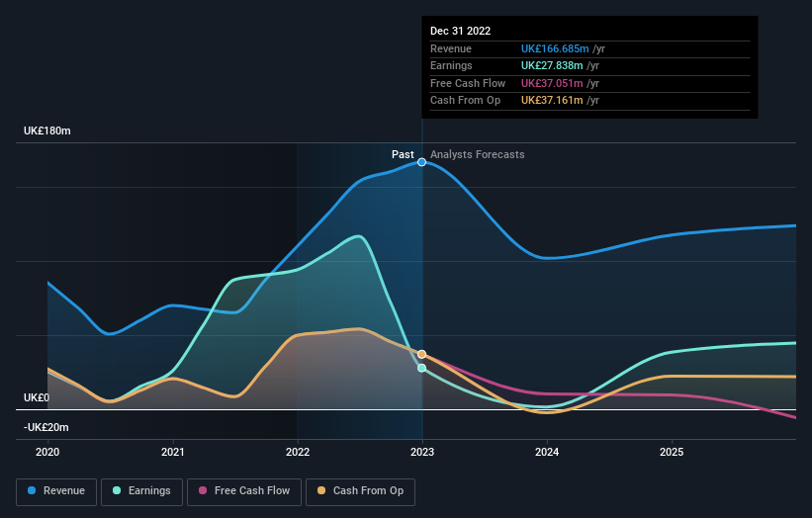Viewport: 812px width, 518px height.
Task: Select the 2024 x-axis label
Action: pos(547,452)
